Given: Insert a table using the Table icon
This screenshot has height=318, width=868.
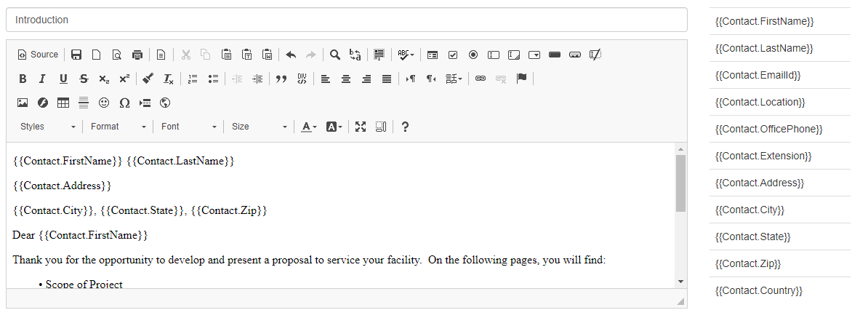Looking at the screenshot, I should click(x=63, y=103).
